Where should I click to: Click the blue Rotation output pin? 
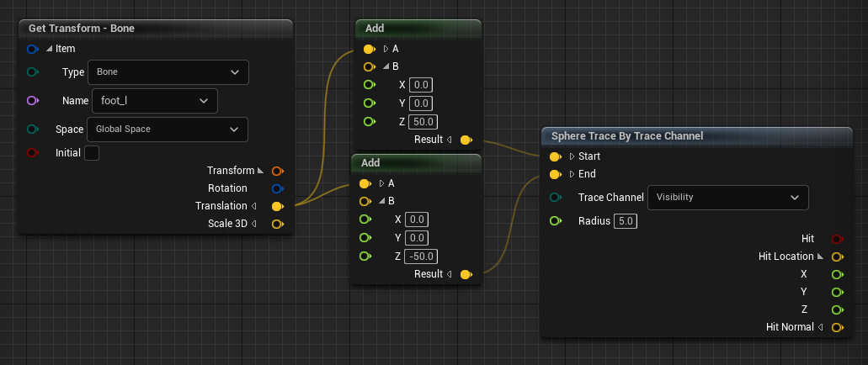tap(277, 188)
